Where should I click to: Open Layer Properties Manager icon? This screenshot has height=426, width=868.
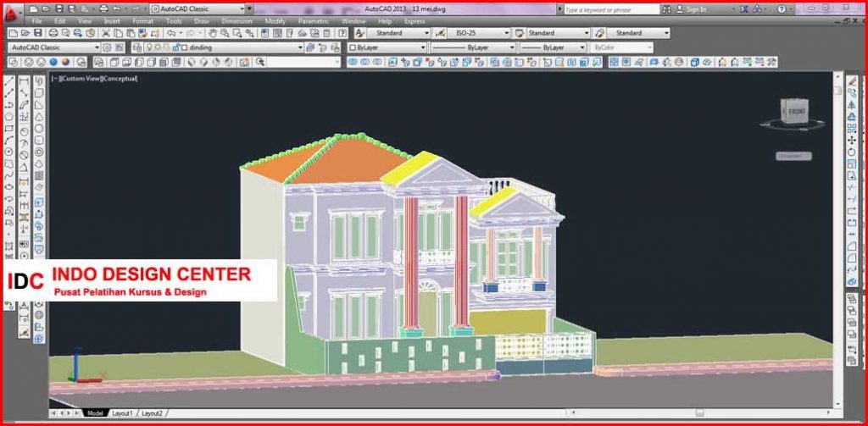(136, 47)
